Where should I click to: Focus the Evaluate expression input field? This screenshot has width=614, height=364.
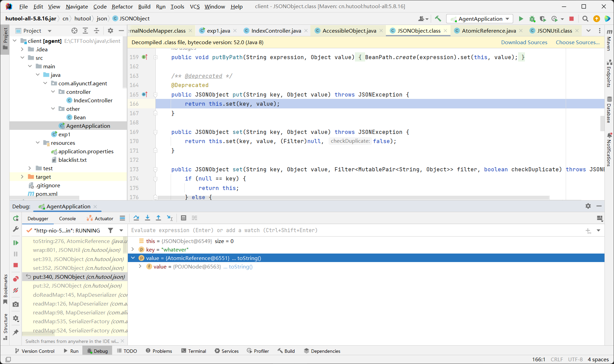(x=355, y=230)
